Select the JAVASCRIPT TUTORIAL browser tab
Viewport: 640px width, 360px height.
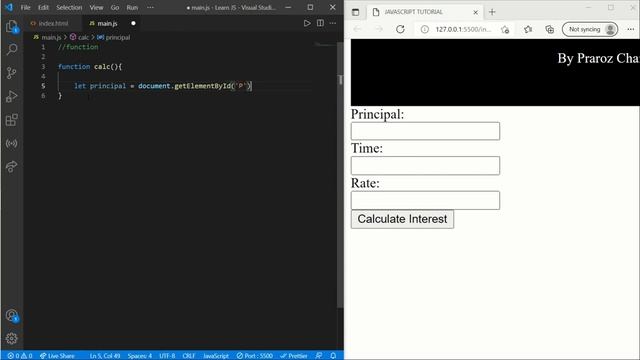pyautogui.click(x=424, y=12)
